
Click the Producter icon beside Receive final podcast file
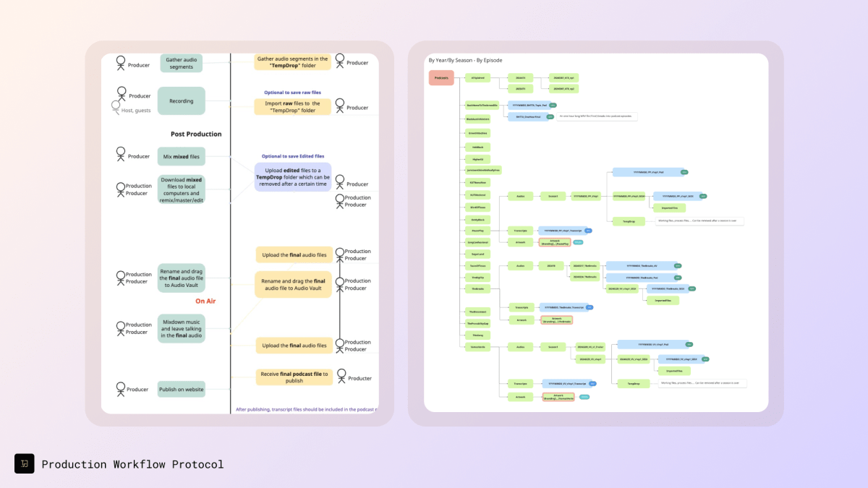pos(340,374)
